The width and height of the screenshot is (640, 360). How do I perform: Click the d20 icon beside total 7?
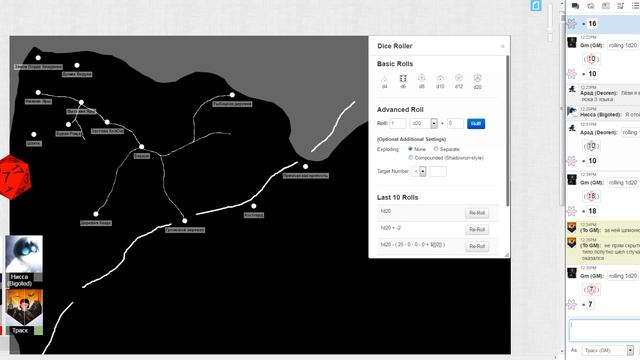pyautogui.click(x=572, y=304)
